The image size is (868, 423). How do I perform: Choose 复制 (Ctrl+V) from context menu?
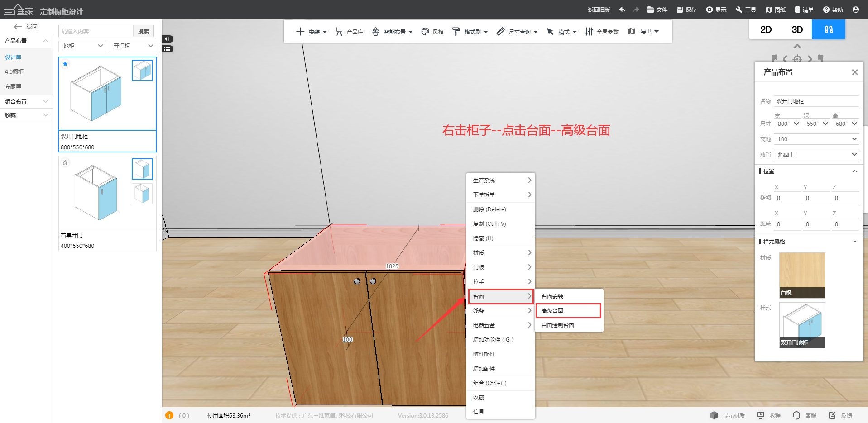(x=501, y=223)
